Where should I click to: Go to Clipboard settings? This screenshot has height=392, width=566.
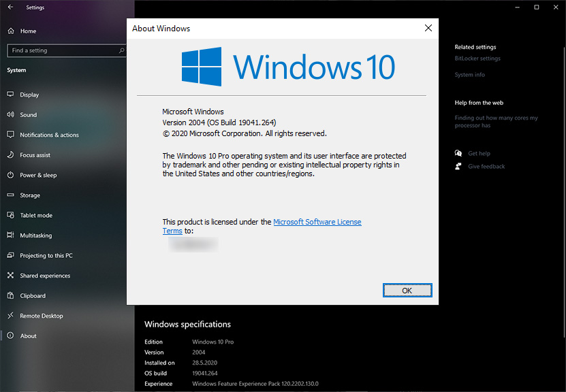coord(33,296)
